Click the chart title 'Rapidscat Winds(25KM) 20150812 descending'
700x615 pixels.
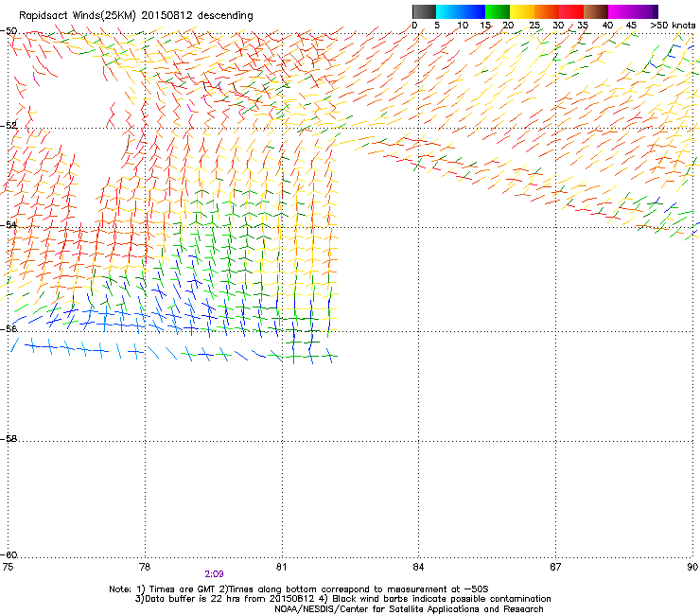click(135, 16)
